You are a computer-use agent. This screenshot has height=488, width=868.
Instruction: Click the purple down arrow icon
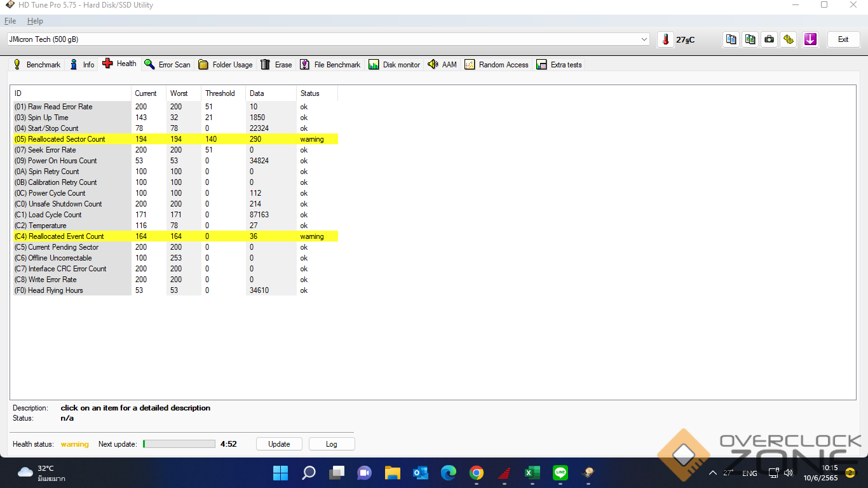point(810,39)
